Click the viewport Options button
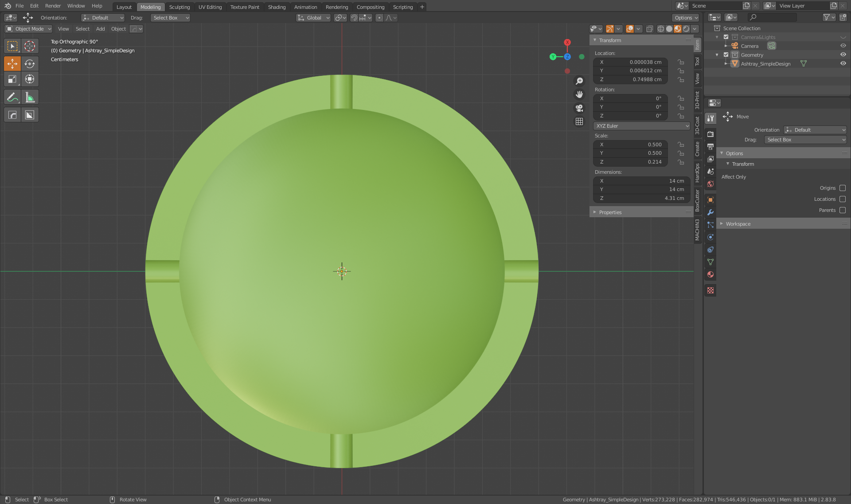This screenshot has width=851, height=504. 685,18
